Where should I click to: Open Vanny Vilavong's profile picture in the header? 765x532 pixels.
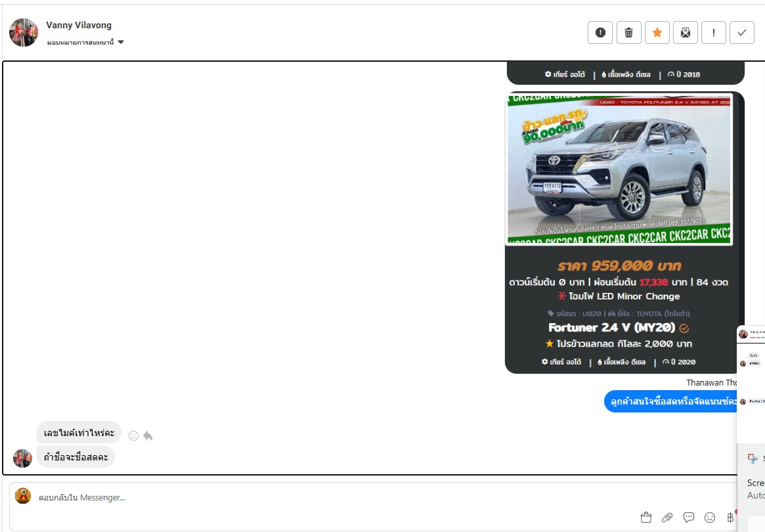24,33
